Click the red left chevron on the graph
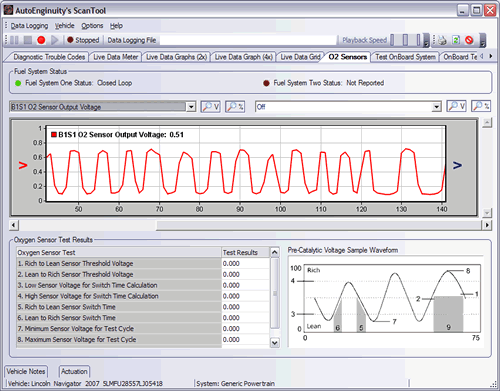 click(x=23, y=165)
